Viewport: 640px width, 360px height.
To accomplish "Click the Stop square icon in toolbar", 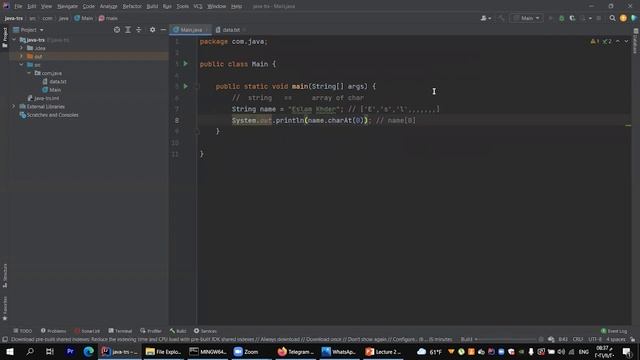I will (x=599, y=18).
